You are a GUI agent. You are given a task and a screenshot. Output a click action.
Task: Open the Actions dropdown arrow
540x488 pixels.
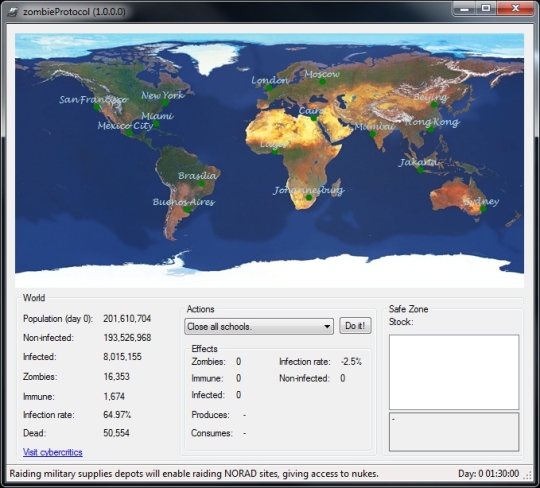327,326
